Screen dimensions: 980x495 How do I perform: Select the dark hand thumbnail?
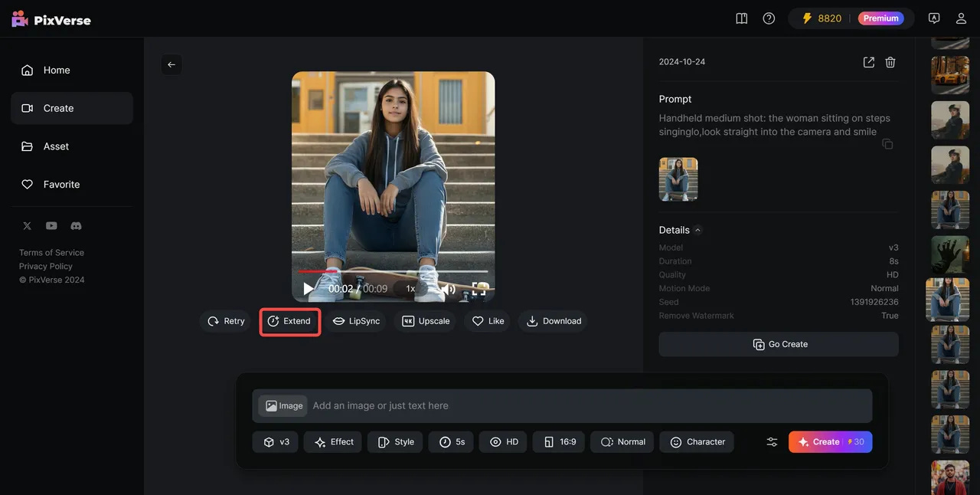(950, 255)
